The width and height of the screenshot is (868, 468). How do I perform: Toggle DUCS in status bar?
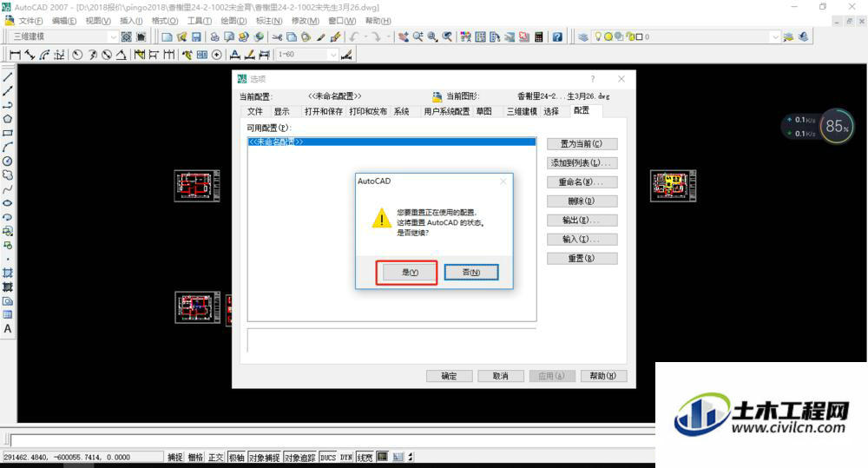pos(328,458)
